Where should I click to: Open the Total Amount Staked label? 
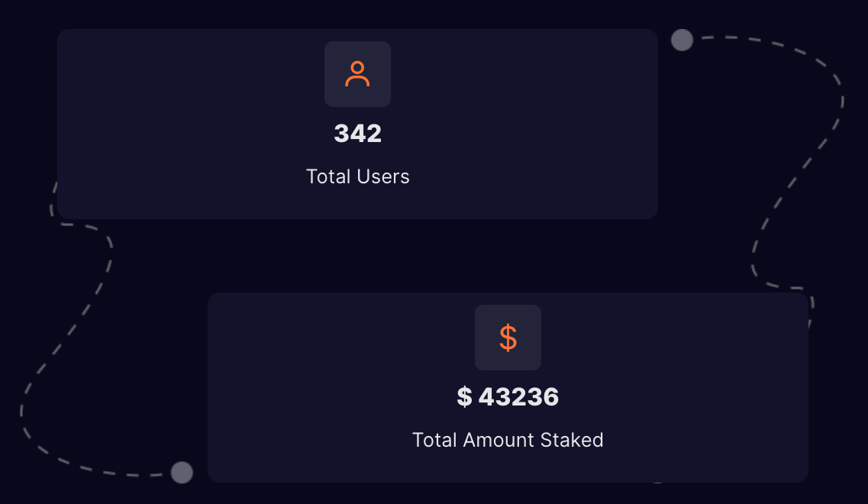point(508,441)
